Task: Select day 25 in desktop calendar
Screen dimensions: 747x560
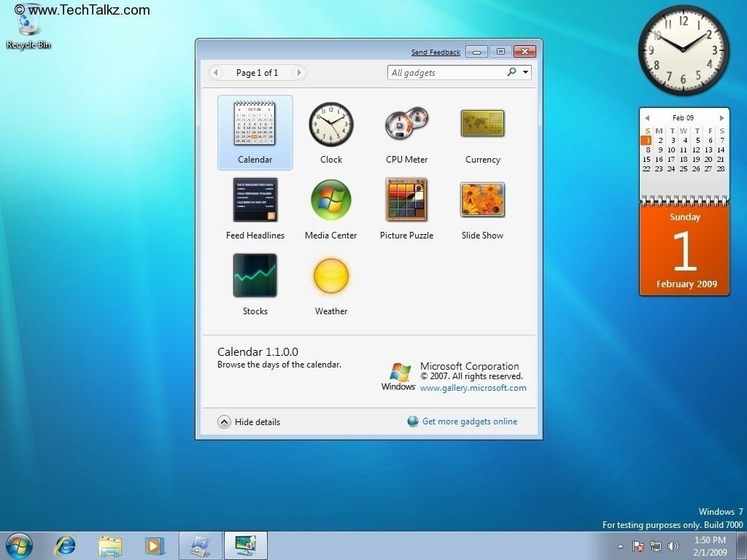Action: pyautogui.click(x=684, y=168)
